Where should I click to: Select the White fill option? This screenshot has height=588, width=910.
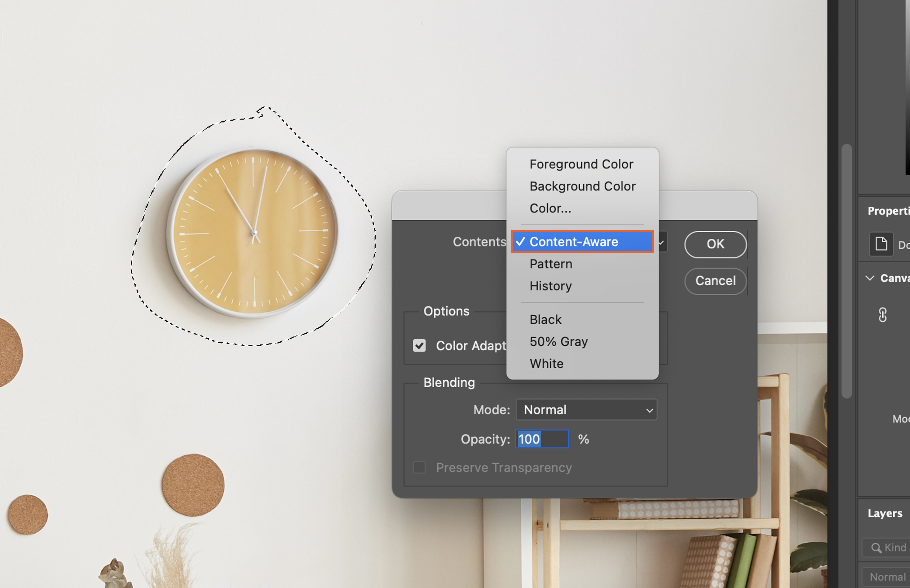point(547,364)
